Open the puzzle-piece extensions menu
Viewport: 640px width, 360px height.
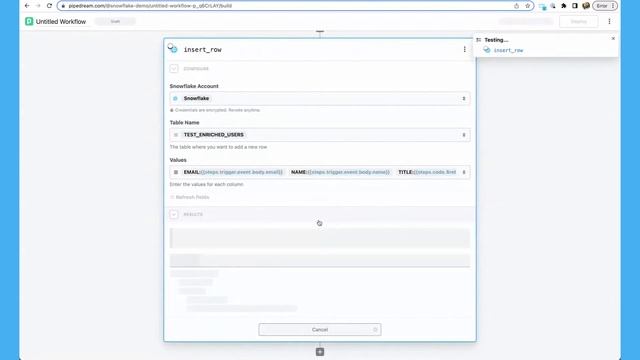564,6
